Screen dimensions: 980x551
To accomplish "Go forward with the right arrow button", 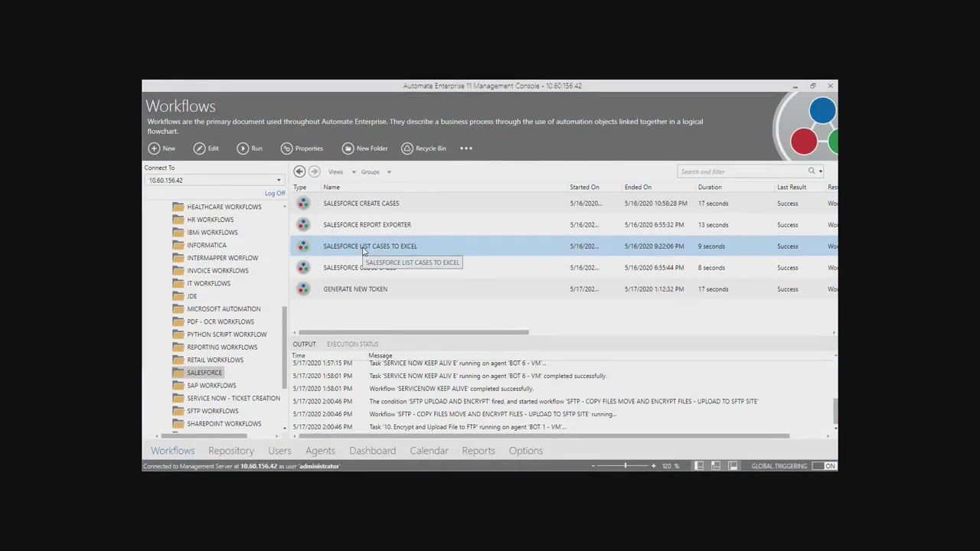I will (x=314, y=171).
